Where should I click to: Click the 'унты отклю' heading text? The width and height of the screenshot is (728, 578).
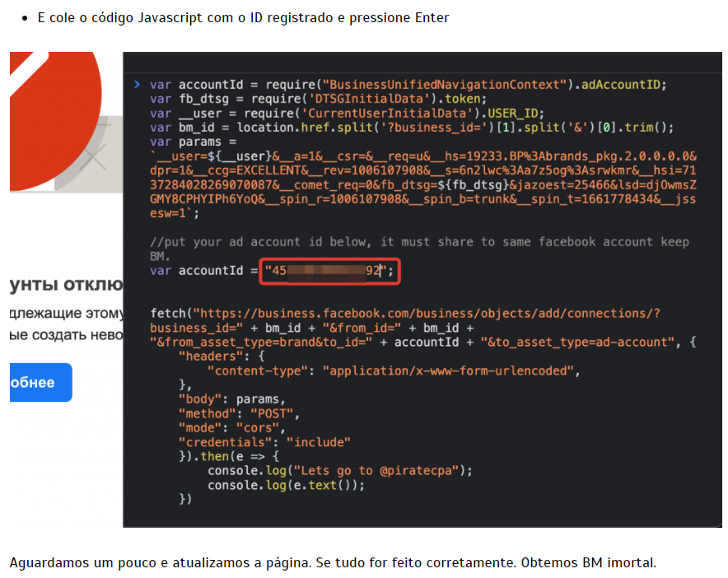(x=67, y=284)
